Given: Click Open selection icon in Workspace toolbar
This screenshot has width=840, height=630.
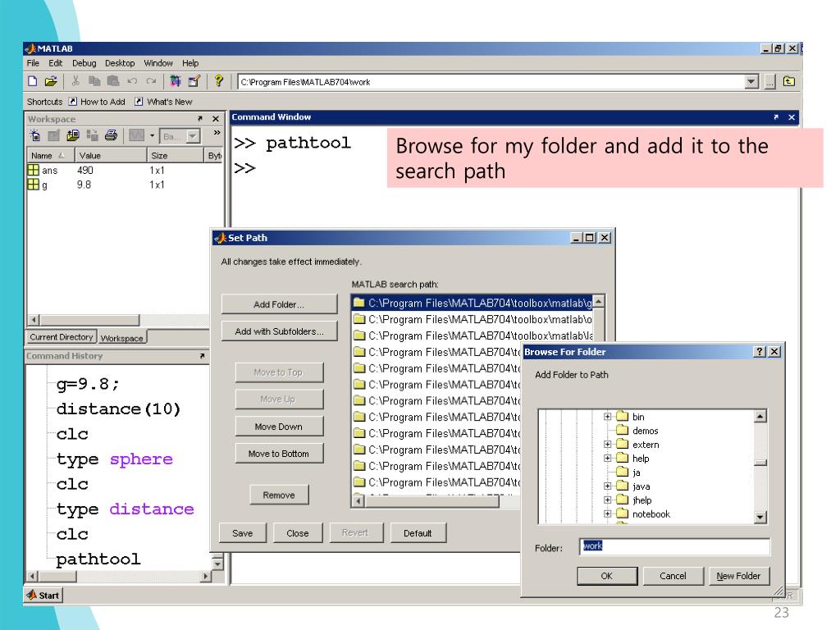Looking at the screenshot, I should (x=53, y=135).
